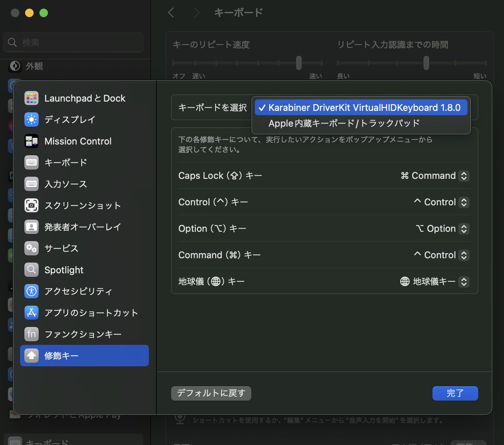504x445 pixels.
Task: Click the 修飾キー up-arrow icon
Action: [31, 356]
